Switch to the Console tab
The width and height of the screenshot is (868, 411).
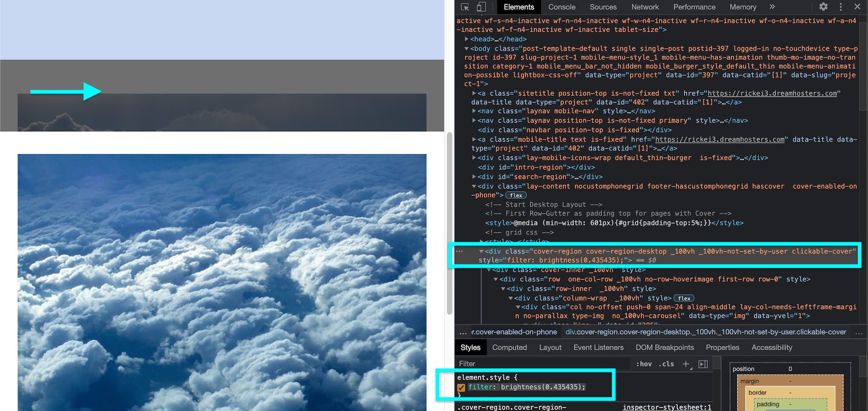pos(561,7)
